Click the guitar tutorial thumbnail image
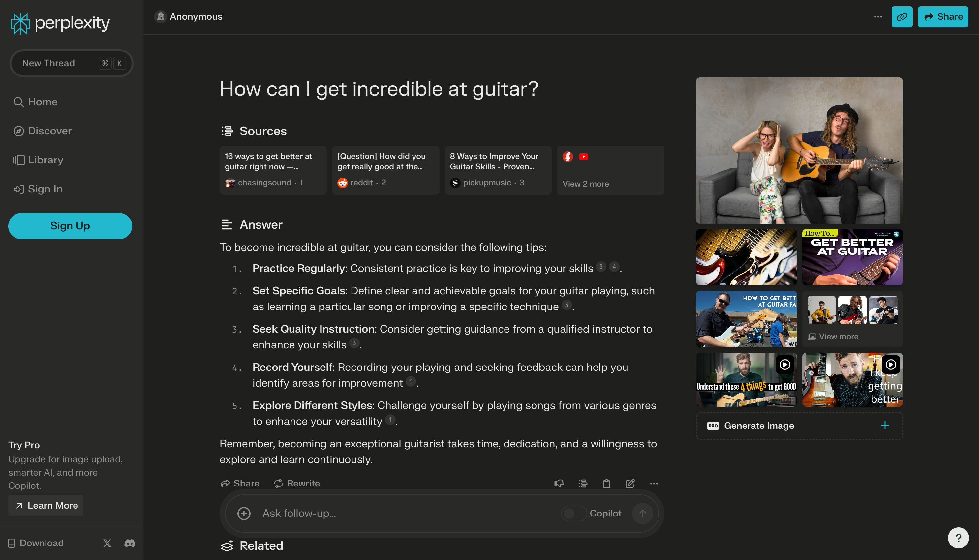Screen dimensions: 979x560 (x=853, y=257)
